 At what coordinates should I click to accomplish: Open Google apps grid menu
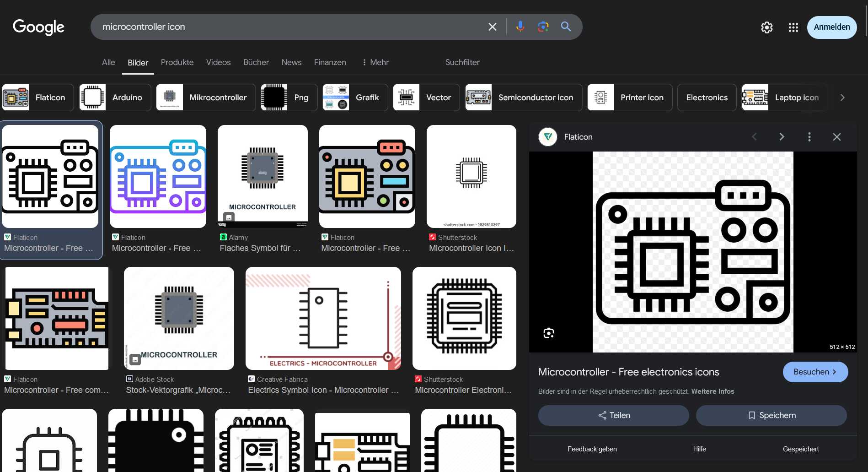tap(793, 27)
